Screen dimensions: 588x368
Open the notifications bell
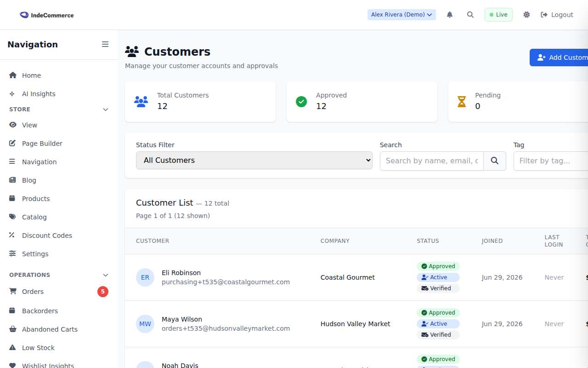point(450,15)
